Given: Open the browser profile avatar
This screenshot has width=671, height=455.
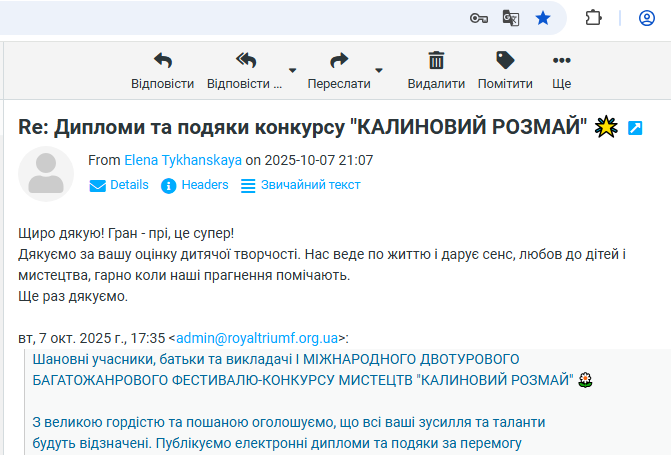Looking at the screenshot, I should coord(647,18).
